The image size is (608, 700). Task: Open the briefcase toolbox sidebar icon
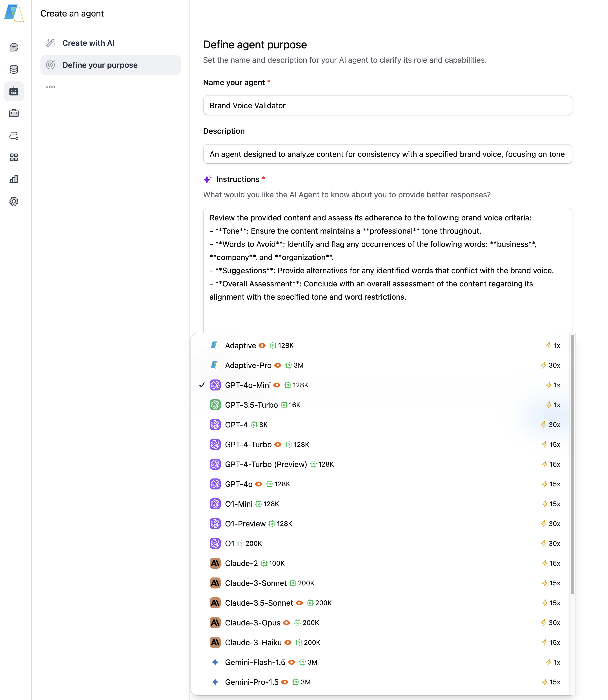pyautogui.click(x=14, y=113)
